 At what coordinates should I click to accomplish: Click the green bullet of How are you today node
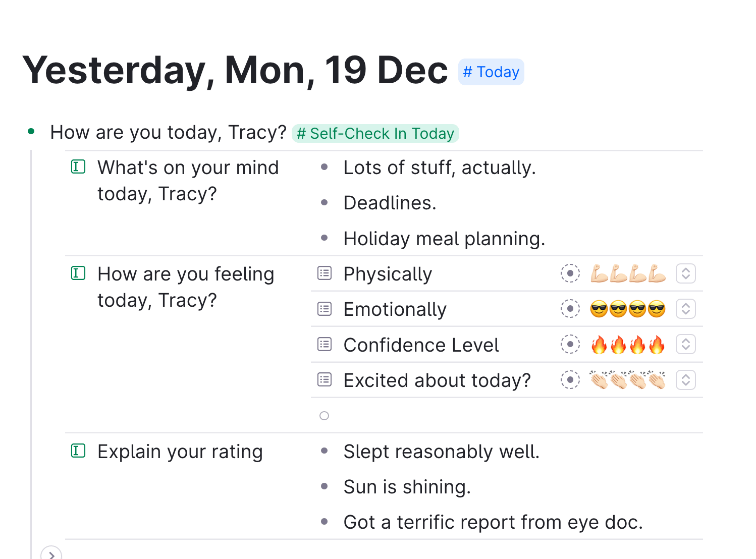coord(31,132)
